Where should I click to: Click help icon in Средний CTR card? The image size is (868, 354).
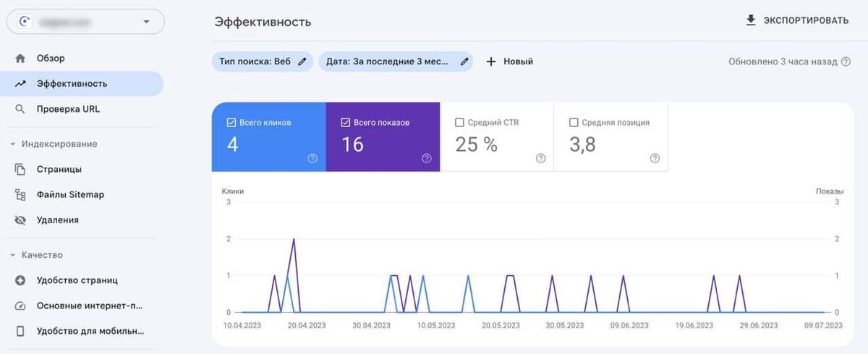click(540, 158)
